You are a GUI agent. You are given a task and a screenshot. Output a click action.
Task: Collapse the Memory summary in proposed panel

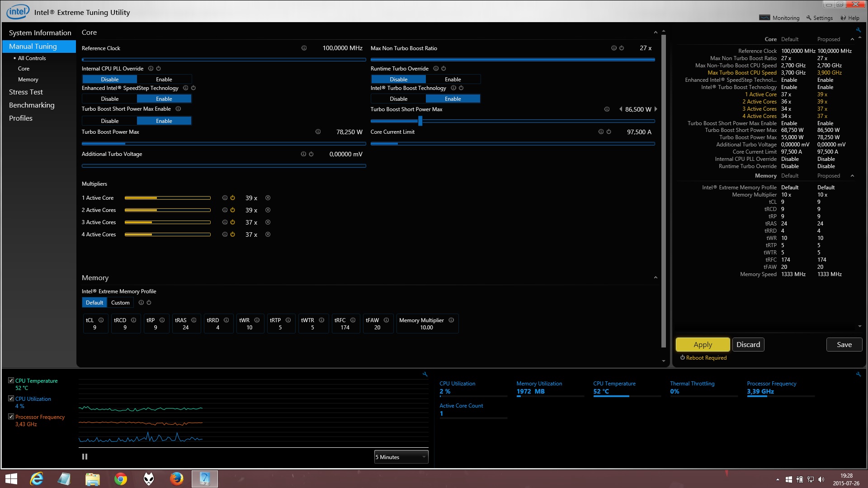tap(852, 176)
